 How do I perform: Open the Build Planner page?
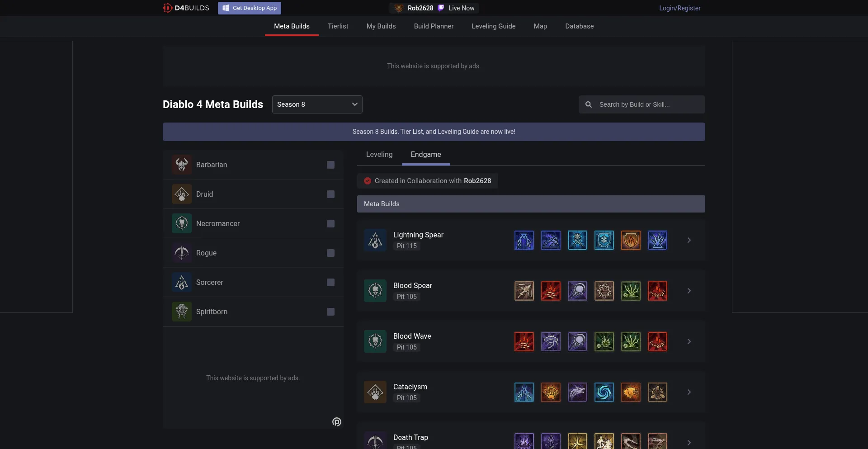point(434,26)
